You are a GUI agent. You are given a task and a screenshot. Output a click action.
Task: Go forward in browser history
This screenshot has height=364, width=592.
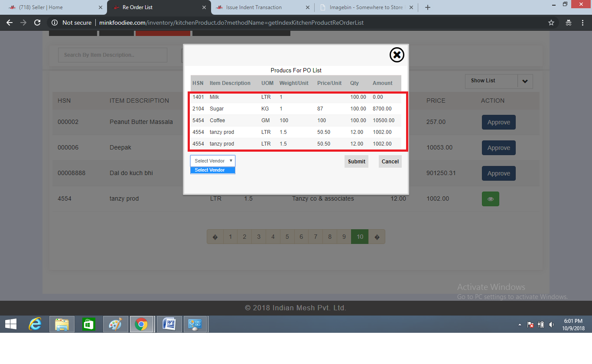coord(23,23)
